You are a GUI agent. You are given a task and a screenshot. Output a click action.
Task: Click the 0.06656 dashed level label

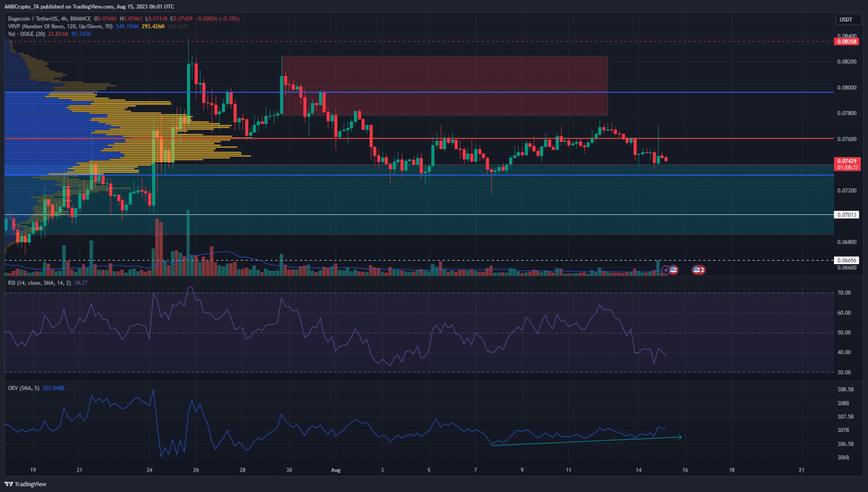pyautogui.click(x=845, y=260)
